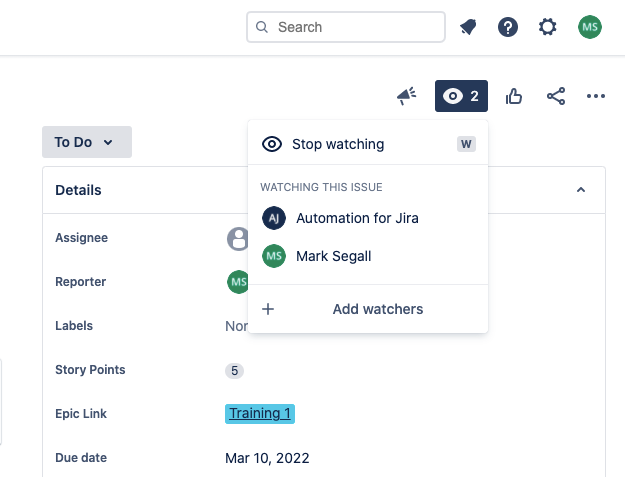Screen dimensions: 625x477
Task: Edit the Story Points value 5
Action: coord(234,371)
